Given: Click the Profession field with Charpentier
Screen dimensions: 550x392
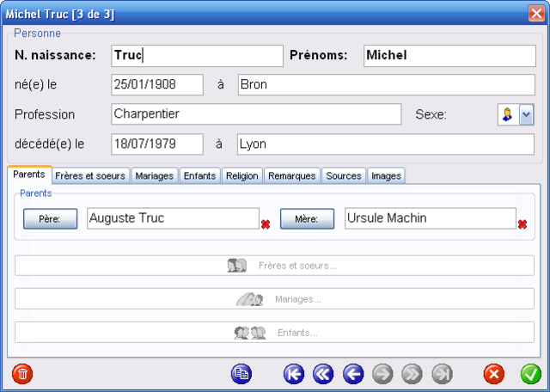Looking at the screenshot, I should tap(256, 114).
